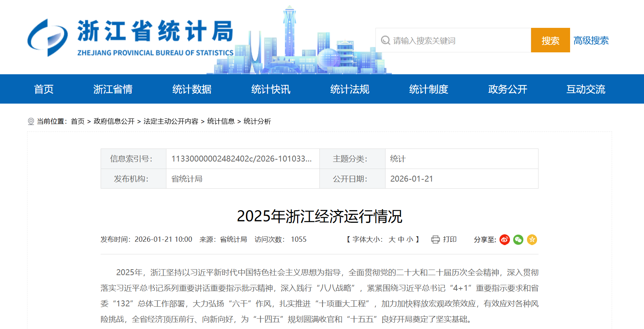Image resolution: width=644 pixels, height=329 pixels.
Task: Open the 统计数据 menu
Action: [192, 89]
